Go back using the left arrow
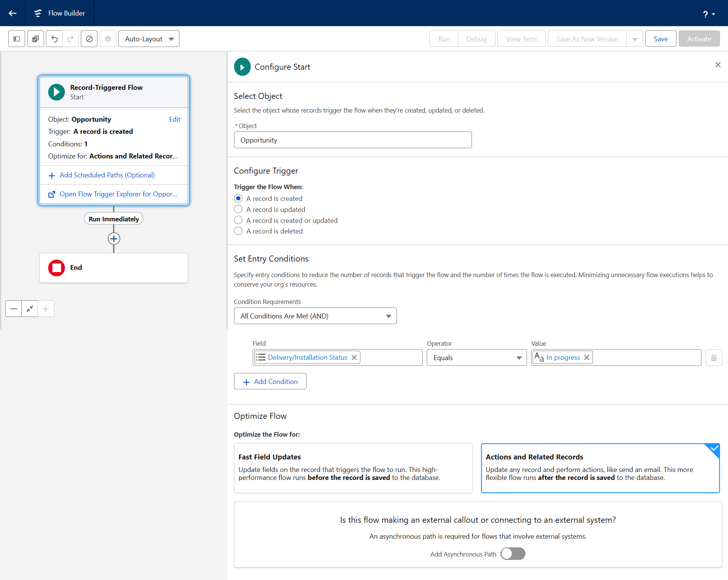Viewport: 728px width, 580px height. 13,13
